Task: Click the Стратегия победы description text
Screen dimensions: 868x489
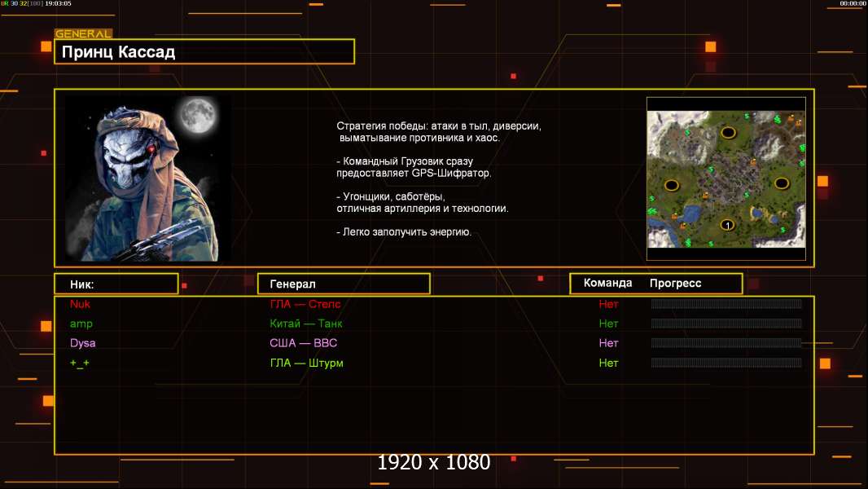Action: 438,132
